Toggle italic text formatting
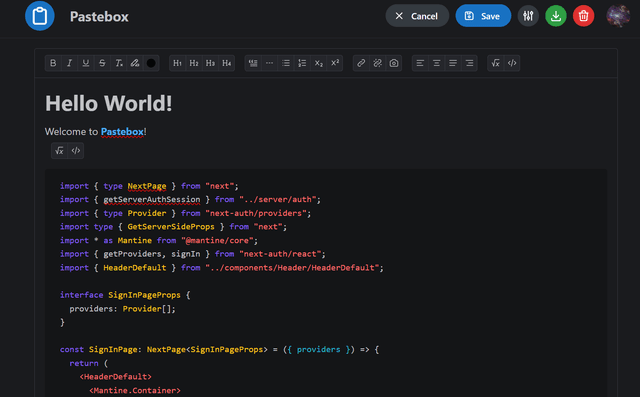The image size is (640, 397). pos(69,63)
